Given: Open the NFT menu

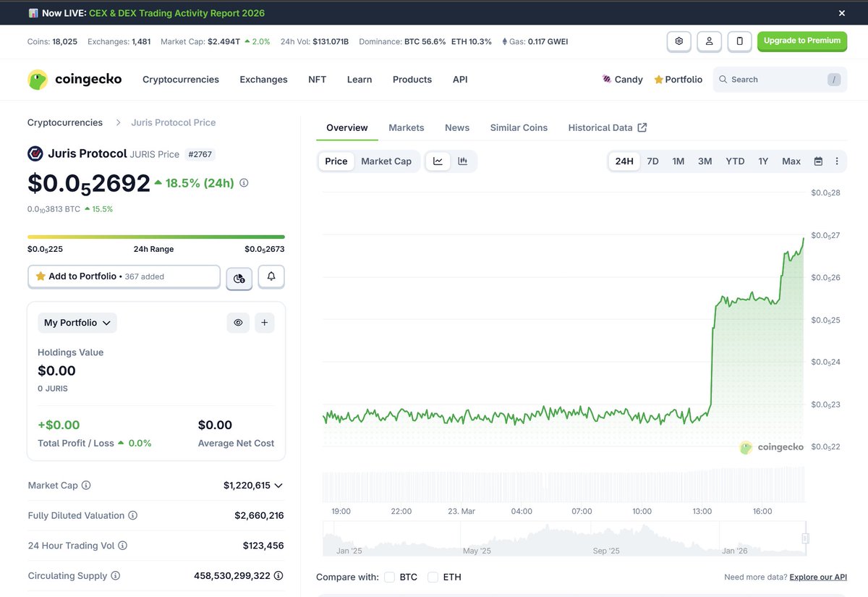Looking at the screenshot, I should coord(317,80).
